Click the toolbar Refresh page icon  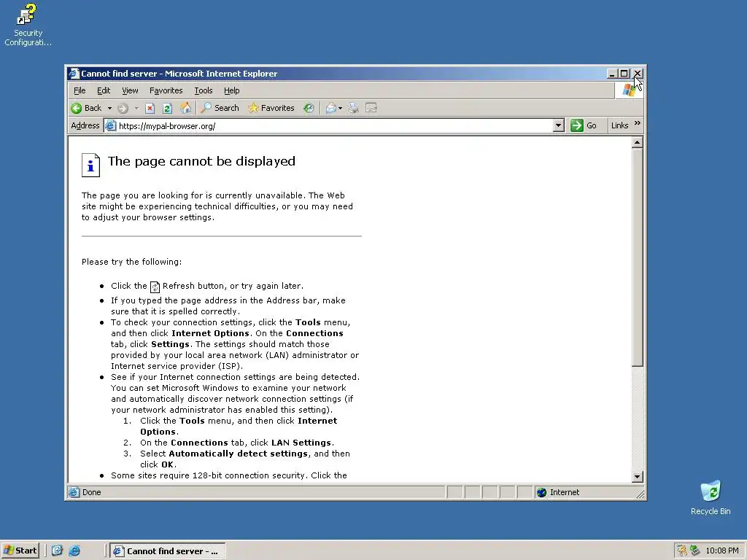coord(167,108)
